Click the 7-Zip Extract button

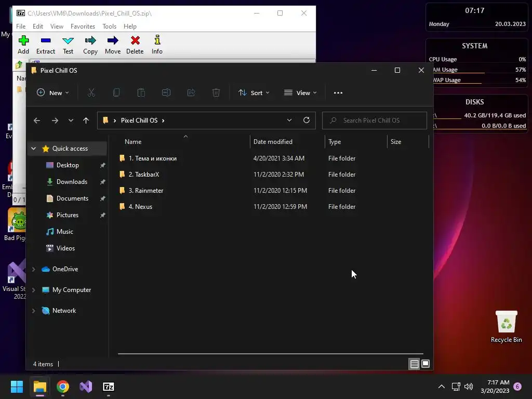(46, 45)
